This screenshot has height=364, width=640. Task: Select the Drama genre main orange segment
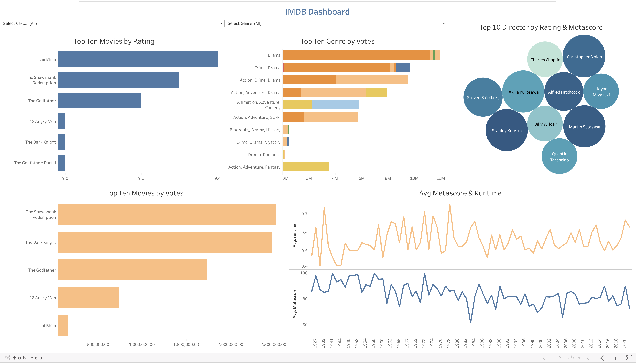[356, 55]
